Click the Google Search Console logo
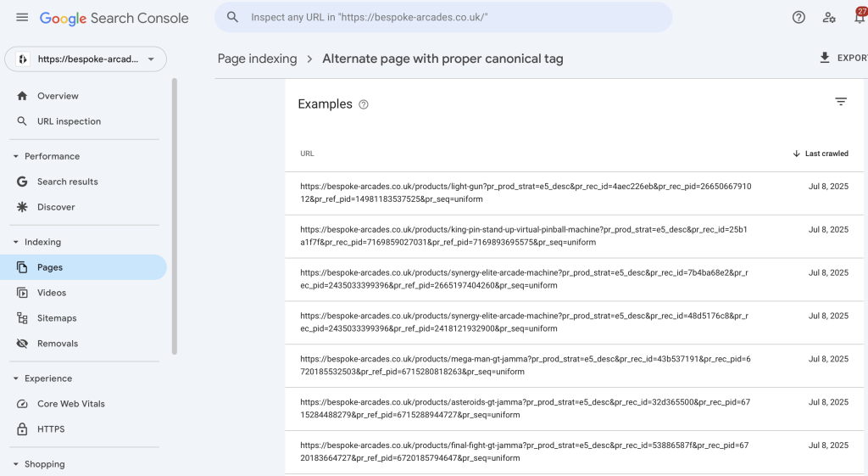Image resolution: width=868 pixels, height=476 pixels. coord(114,19)
